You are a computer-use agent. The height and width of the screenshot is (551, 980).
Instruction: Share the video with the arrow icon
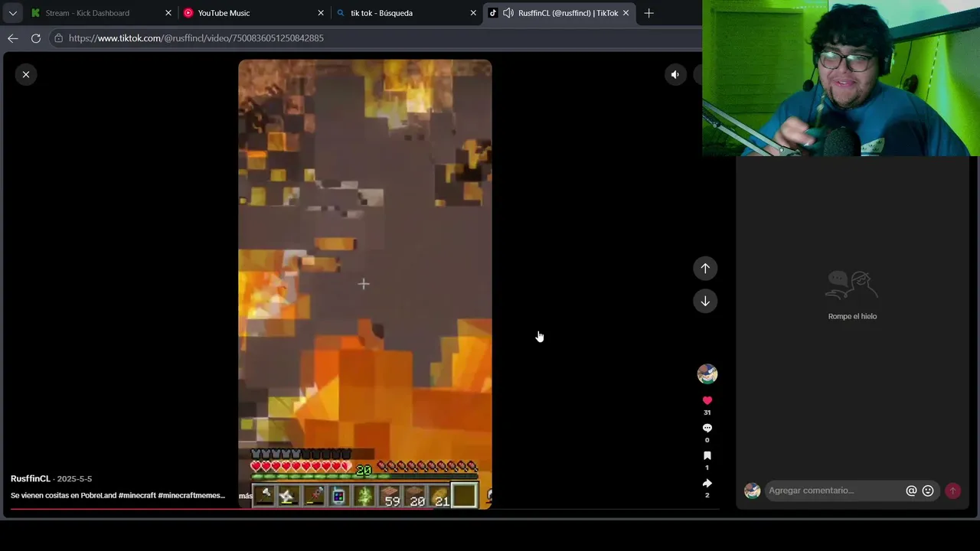pos(707,483)
